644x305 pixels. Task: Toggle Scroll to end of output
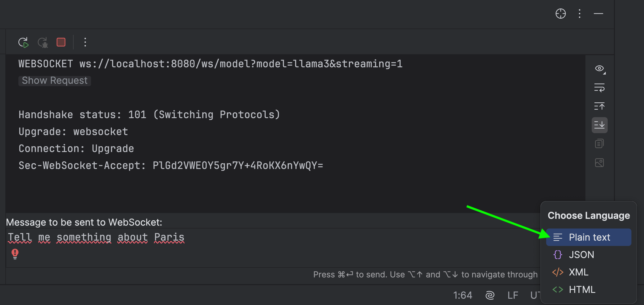pyautogui.click(x=599, y=125)
